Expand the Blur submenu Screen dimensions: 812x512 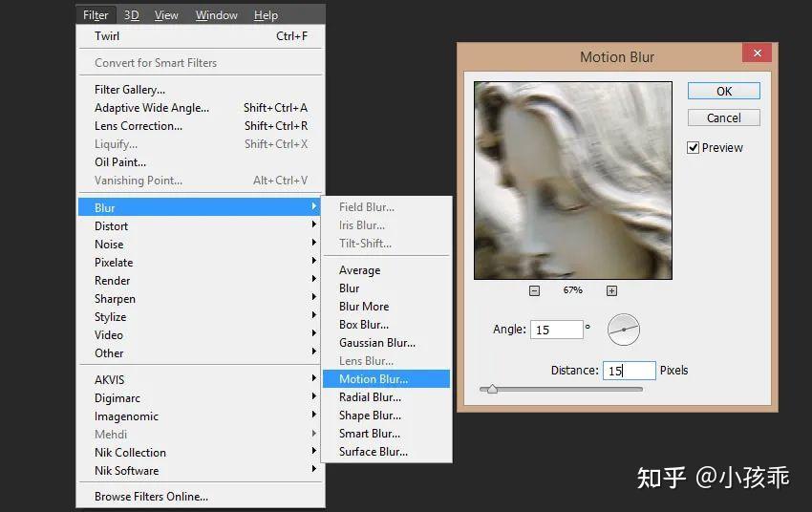coord(199,207)
